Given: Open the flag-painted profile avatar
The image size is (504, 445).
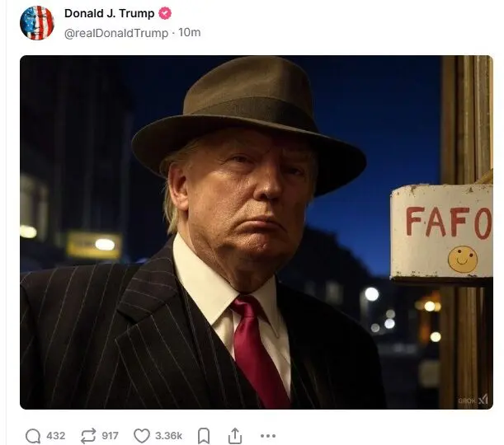Looking at the screenshot, I should click(37, 23).
